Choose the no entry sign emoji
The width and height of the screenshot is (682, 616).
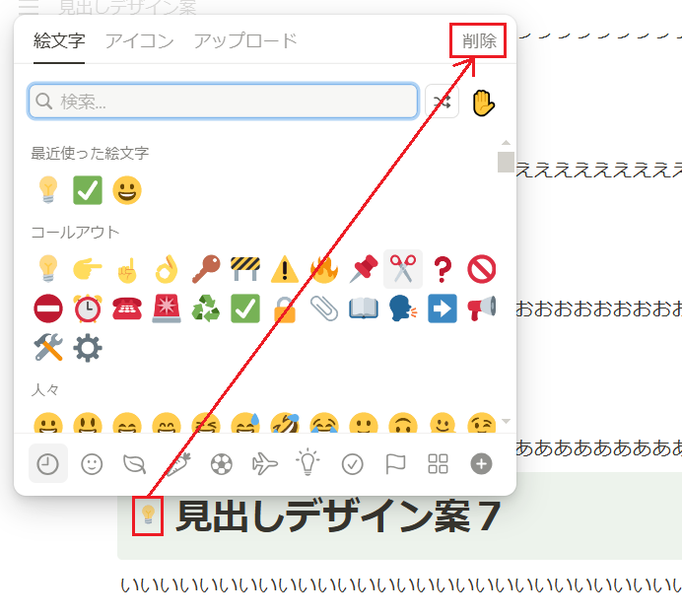point(48,308)
